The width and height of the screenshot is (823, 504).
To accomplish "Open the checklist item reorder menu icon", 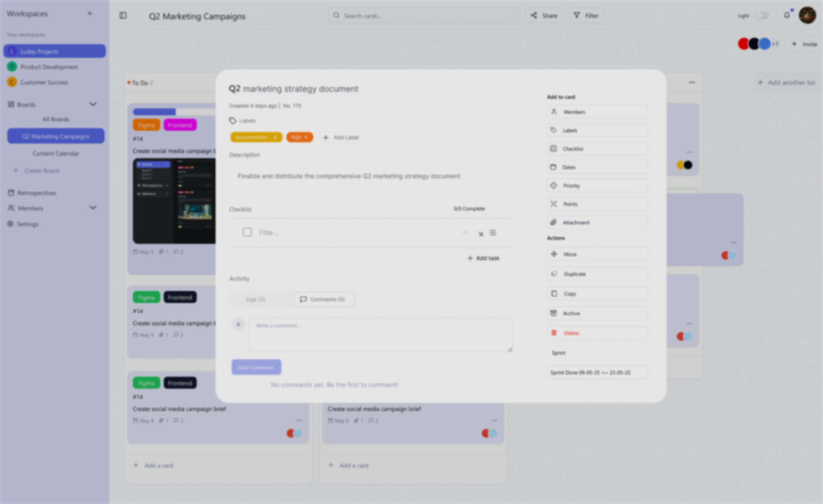I will click(493, 233).
